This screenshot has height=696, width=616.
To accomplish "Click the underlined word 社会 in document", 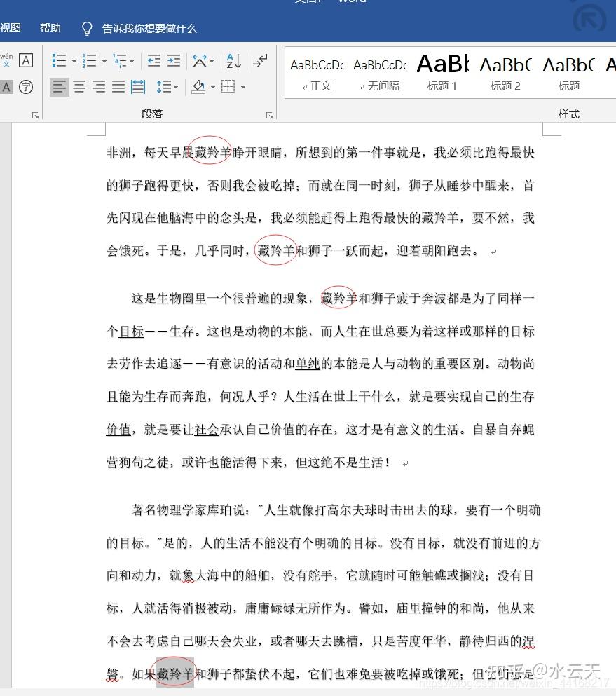I will [x=207, y=429].
